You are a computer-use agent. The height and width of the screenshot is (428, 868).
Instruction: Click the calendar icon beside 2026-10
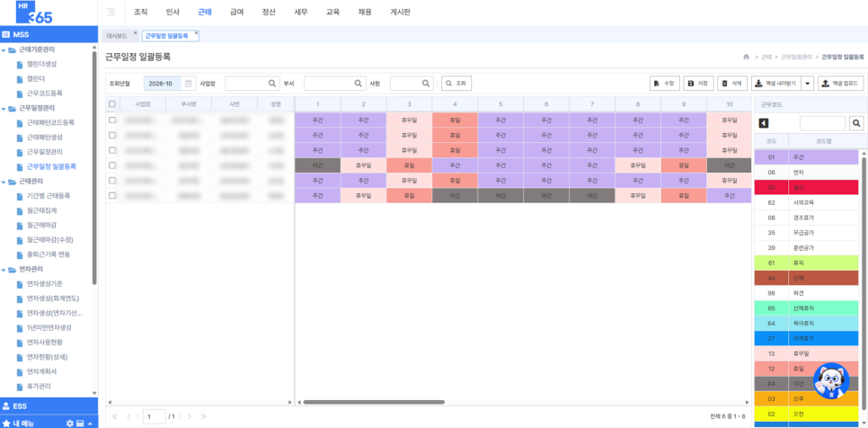point(188,84)
